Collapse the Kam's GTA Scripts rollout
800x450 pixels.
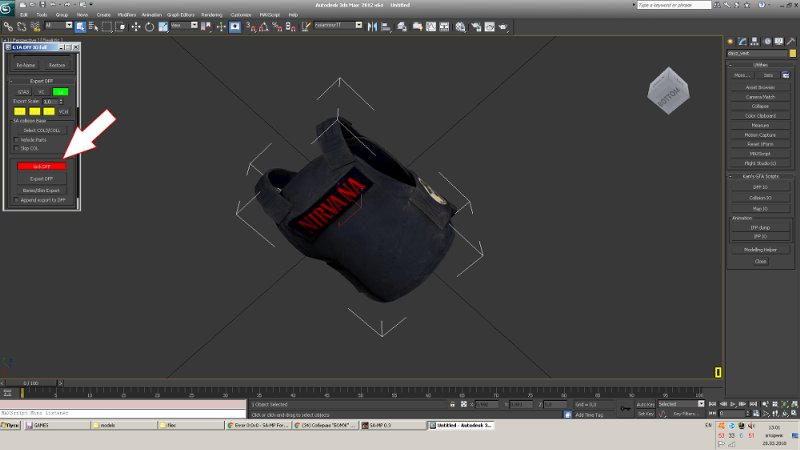[x=760, y=176]
